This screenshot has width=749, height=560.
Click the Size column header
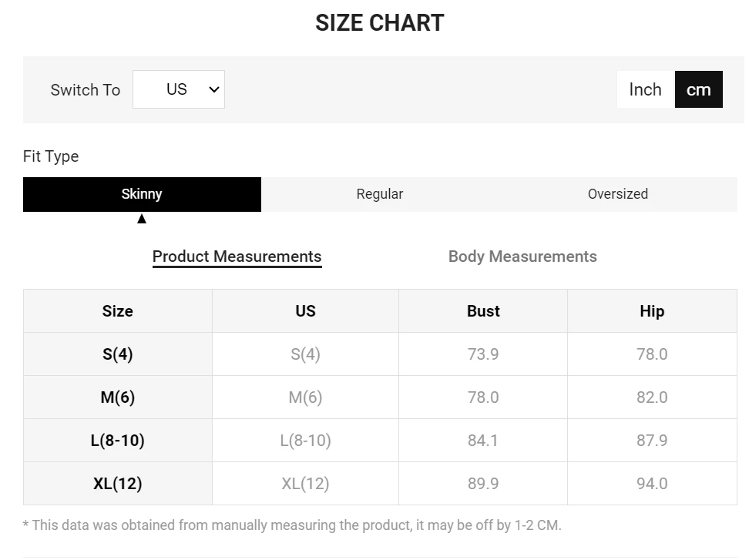click(117, 311)
